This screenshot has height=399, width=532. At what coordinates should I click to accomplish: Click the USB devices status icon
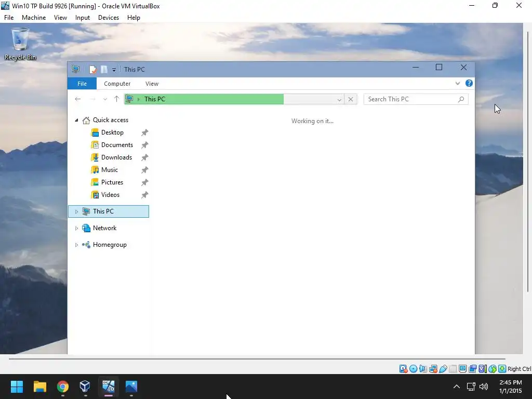click(443, 369)
